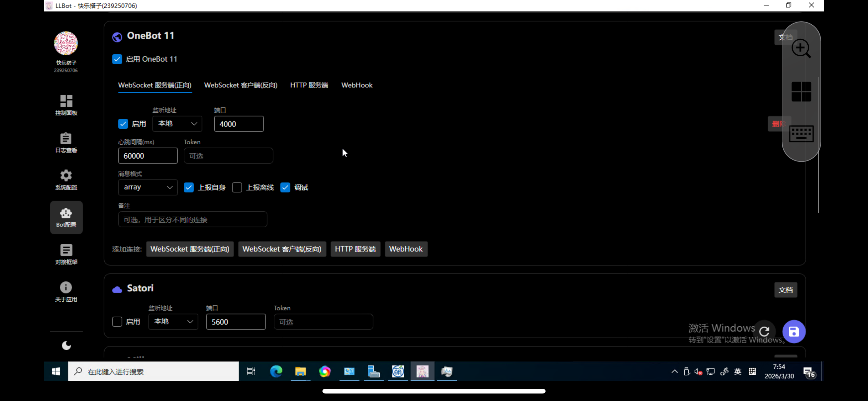
Task: Switch to the WebHook tab
Action: pyautogui.click(x=357, y=85)
